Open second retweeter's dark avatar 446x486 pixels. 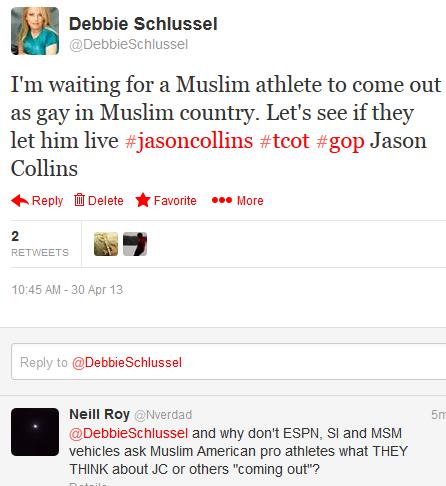[135, 244]
